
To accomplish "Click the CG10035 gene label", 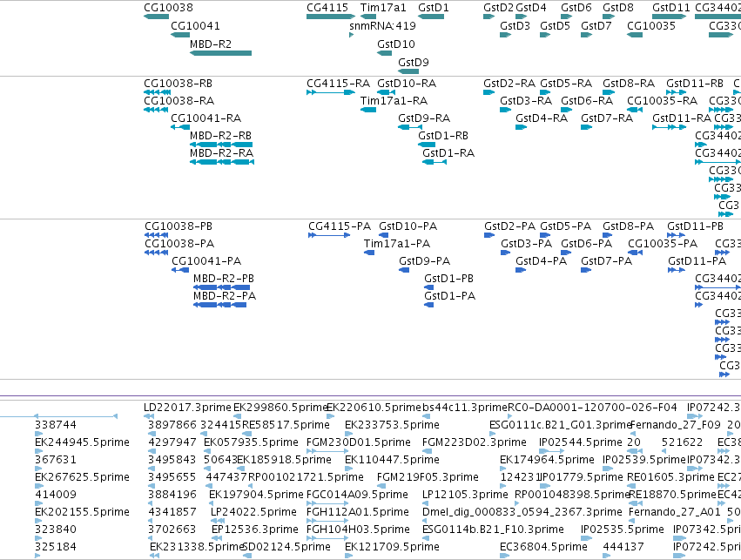I will coord(651,26).
